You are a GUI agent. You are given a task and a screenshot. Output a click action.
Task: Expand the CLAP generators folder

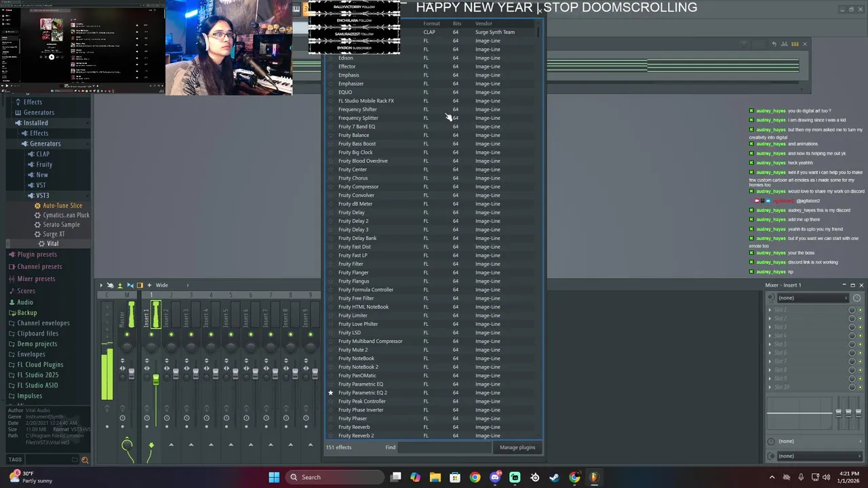point(43,154)
